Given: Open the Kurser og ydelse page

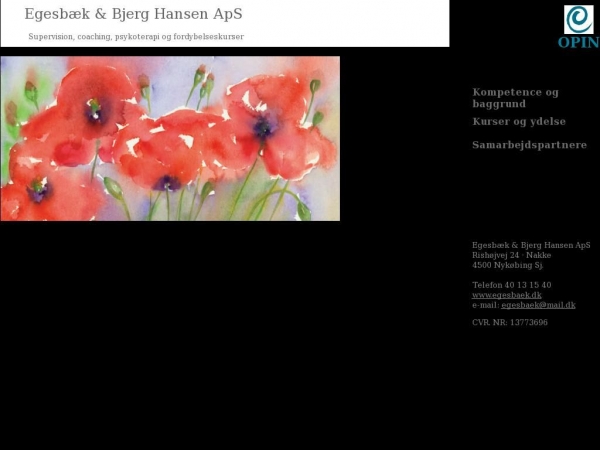Looking at the screenshot, I should (519, 122).
